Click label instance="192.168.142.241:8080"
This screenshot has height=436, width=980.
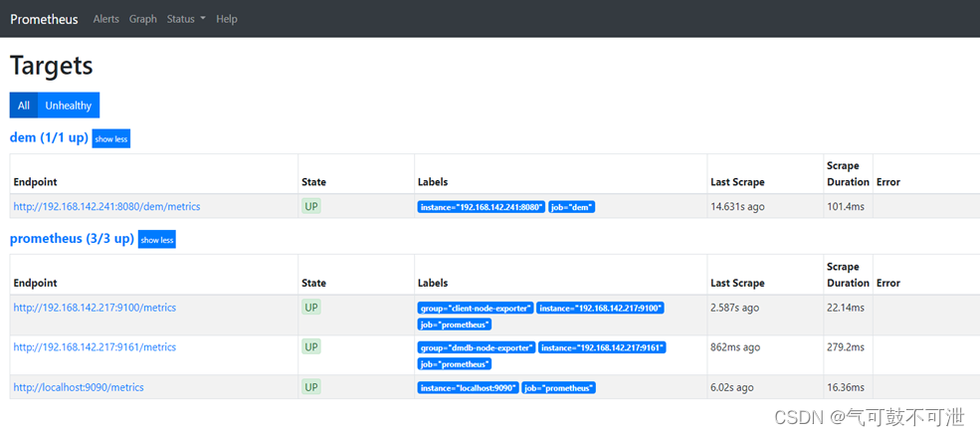click(482, 207)
